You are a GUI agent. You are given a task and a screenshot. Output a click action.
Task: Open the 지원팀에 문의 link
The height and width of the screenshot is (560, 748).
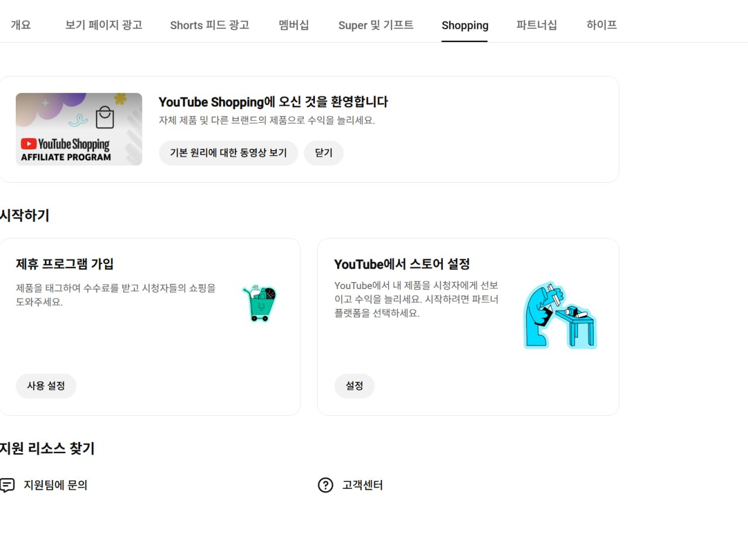click(x=56, y=485)
